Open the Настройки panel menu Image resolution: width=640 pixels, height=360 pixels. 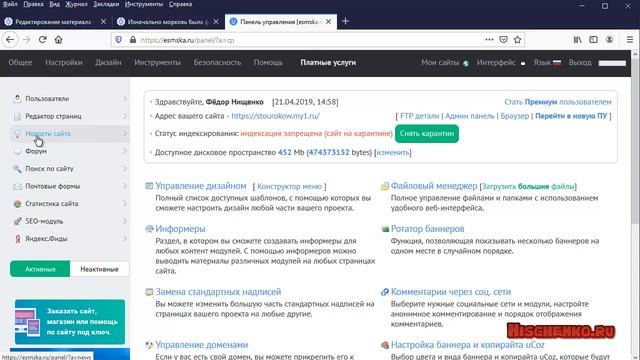[x=64, y=62]
